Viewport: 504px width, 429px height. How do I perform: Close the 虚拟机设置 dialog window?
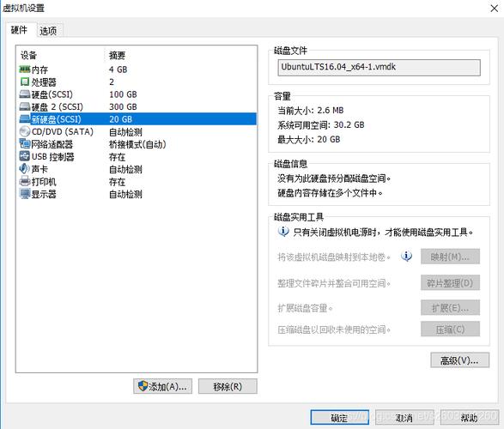point(495,9)
